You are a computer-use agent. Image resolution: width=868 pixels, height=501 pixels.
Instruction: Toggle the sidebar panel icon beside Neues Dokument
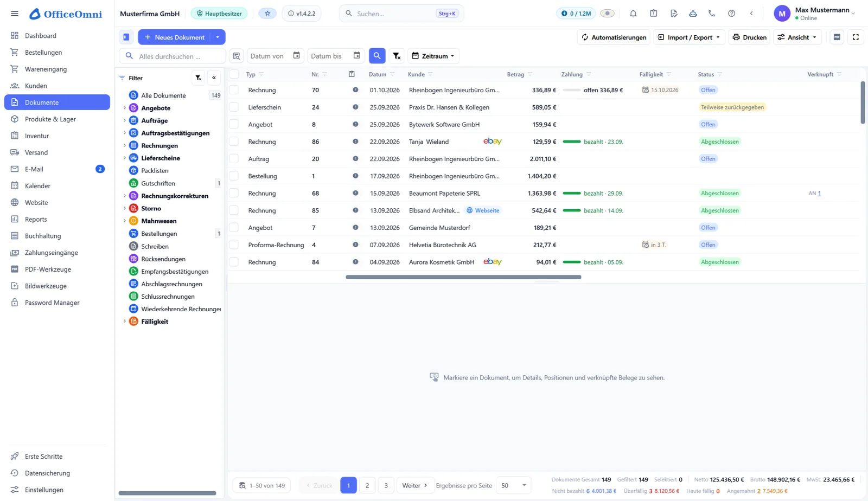click(126, 37)
